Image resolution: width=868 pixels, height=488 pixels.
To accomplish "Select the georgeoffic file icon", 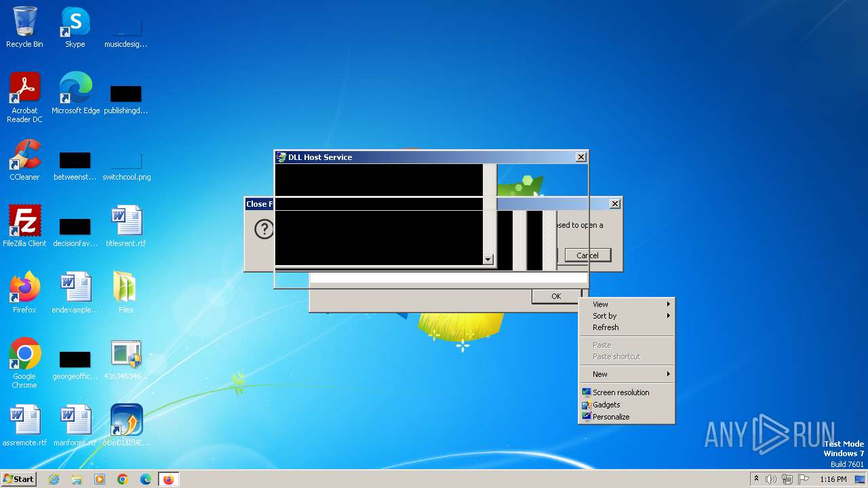I will (75, 365).
